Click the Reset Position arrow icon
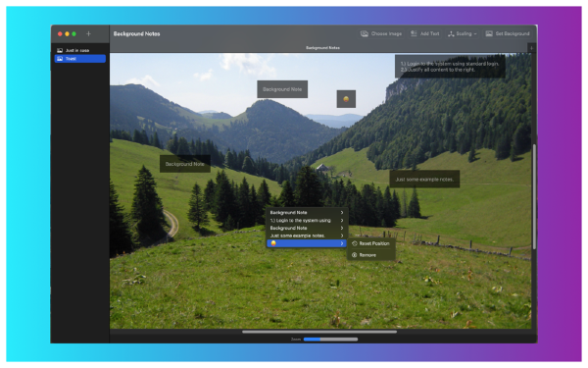This screenshot has height=368, width=588. point(355,243)
